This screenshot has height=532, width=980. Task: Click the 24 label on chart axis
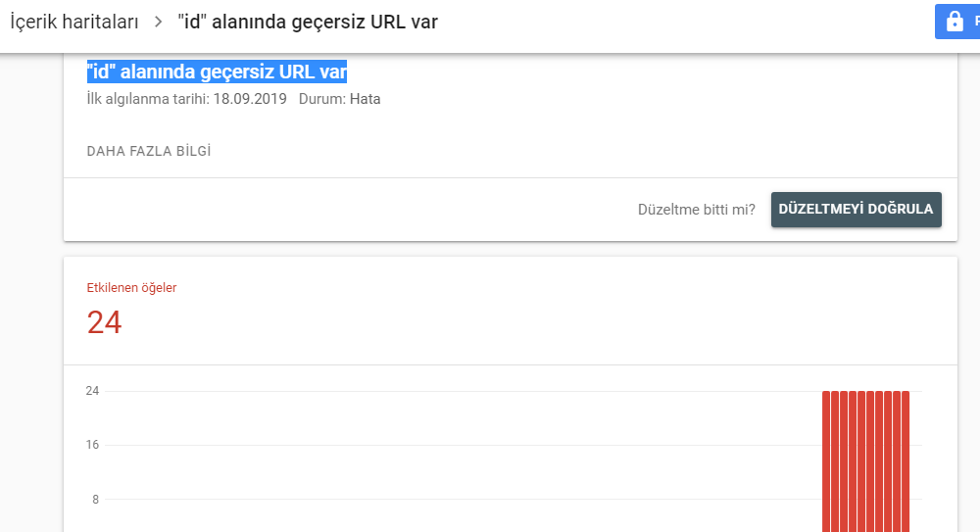pyautogui.click(x=92, y=391)
